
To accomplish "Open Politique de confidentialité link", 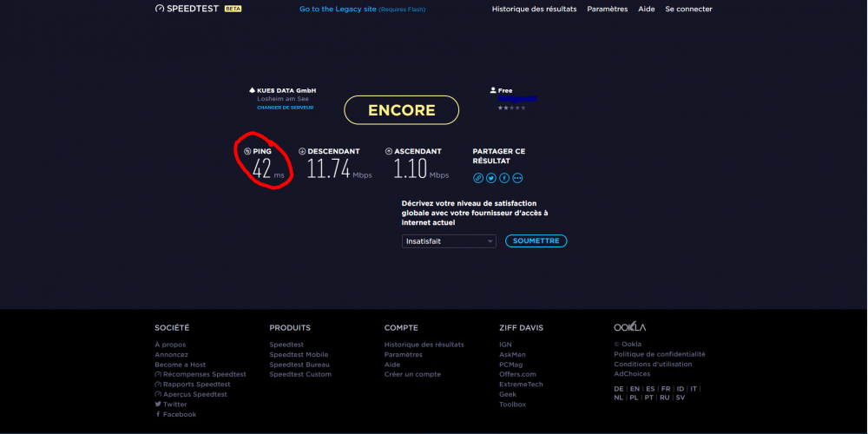I will coord(660,354).
